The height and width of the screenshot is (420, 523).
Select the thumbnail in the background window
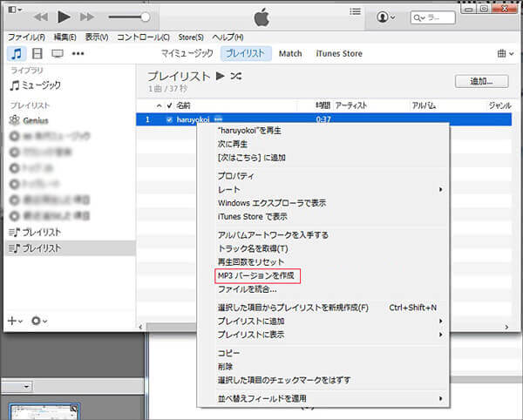pos(44,412)
